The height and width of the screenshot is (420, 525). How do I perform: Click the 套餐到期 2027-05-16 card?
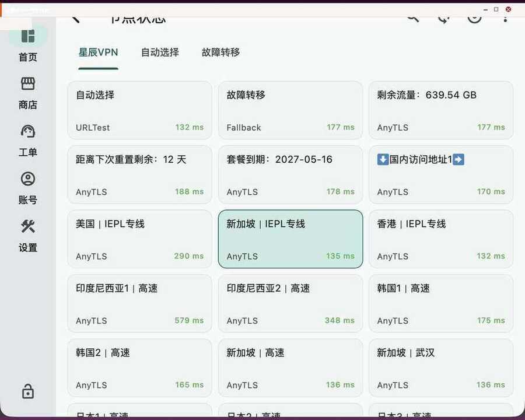coord(290,174)
